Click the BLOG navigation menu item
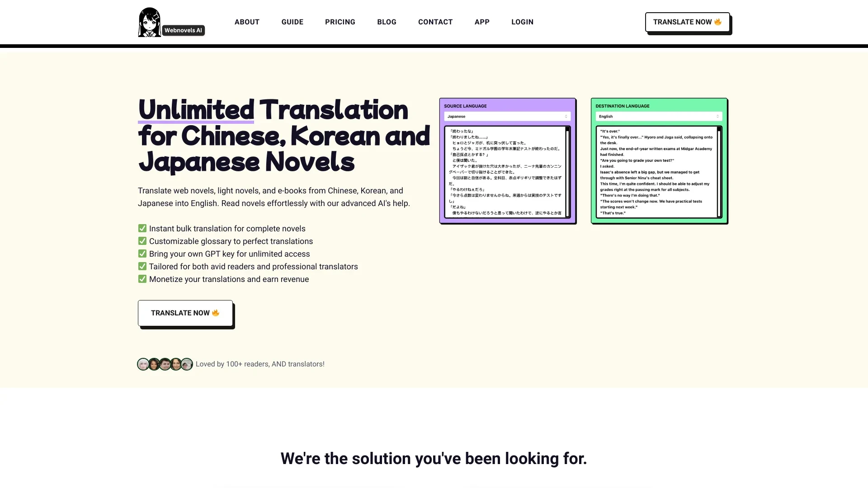 pos(387,22)
